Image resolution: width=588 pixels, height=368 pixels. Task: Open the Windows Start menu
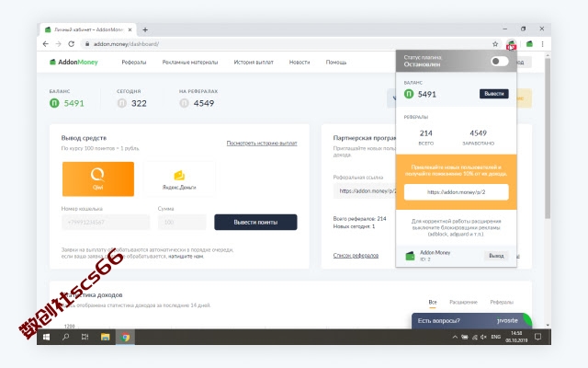coord(47,337)
